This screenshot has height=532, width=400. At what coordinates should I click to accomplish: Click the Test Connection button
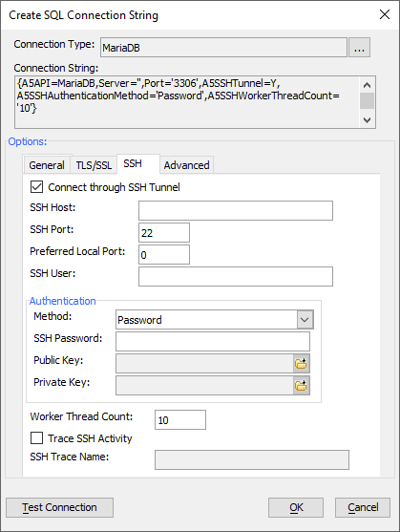(x=59, y=507)
